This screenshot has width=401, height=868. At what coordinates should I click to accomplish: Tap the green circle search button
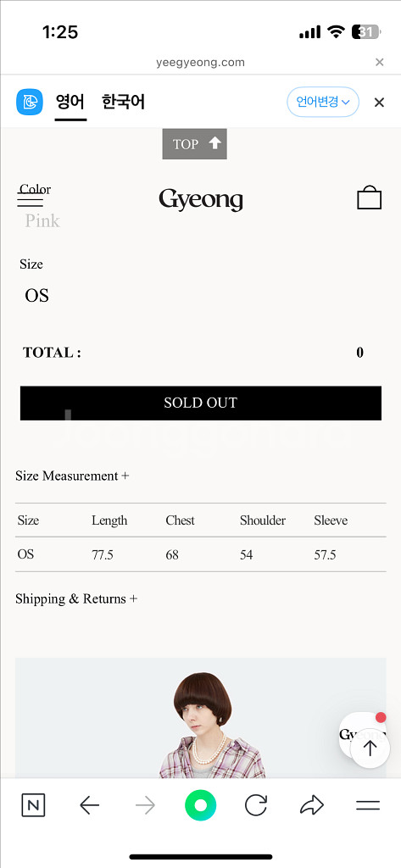200,805
